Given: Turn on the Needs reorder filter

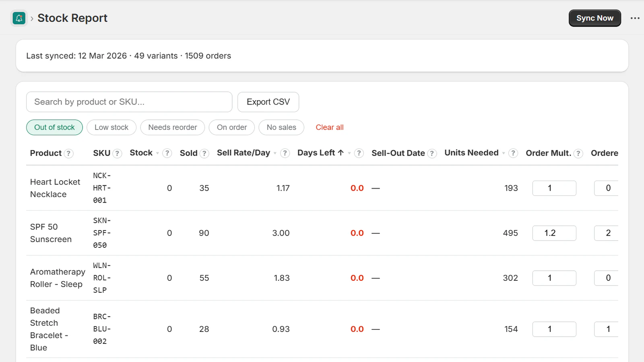Looking at the screenshot, I should pyautogui.click(x=172, y=128).
